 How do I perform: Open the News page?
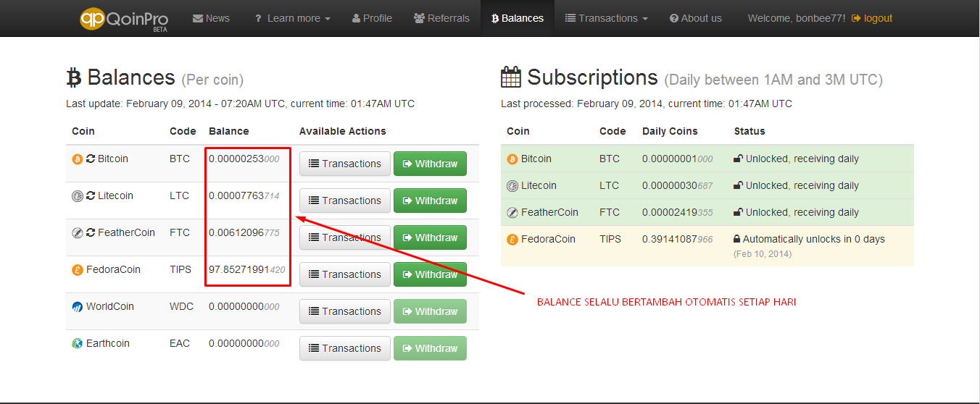[x=211, y=18]
